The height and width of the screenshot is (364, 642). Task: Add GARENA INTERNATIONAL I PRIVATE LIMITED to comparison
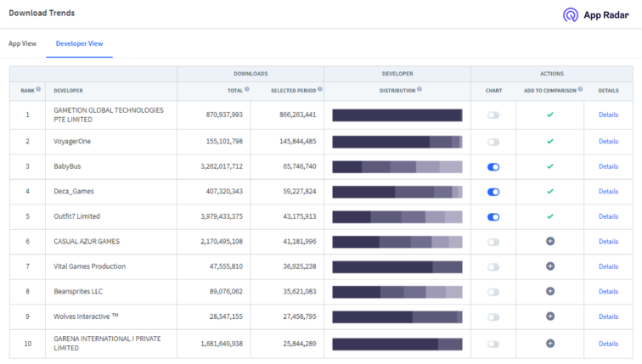coord(550,344)
